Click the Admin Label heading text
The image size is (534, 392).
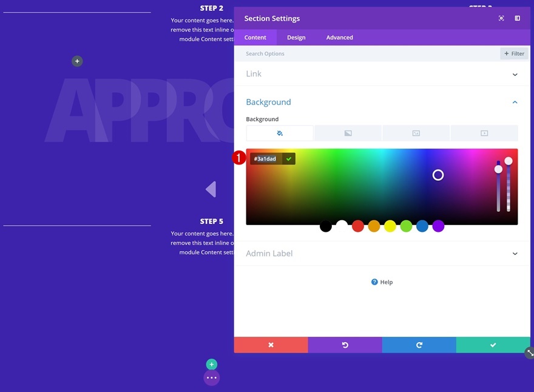pyautogui.click(x=269, y=254)
